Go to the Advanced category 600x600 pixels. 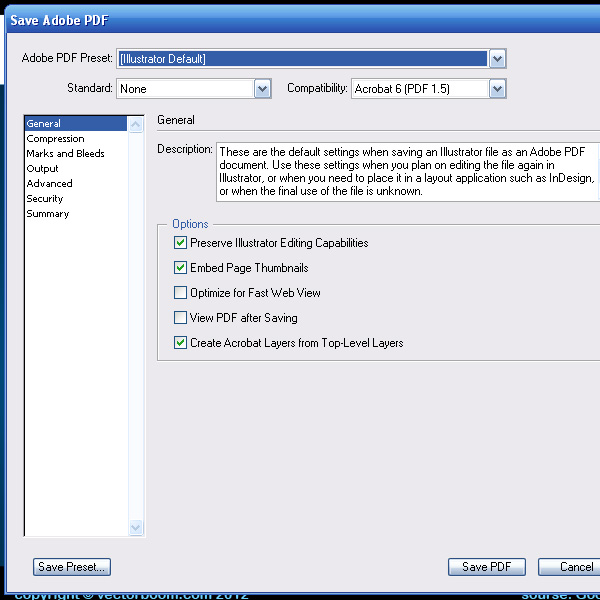[76, 183]
